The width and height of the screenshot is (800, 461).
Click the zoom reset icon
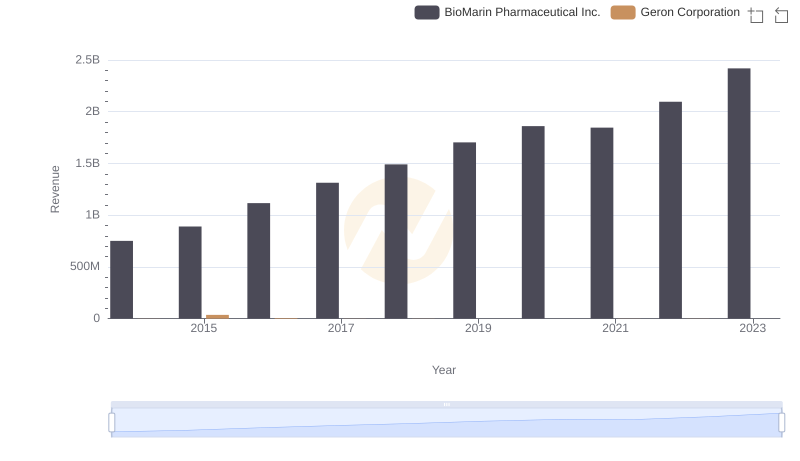click(781, 15)
